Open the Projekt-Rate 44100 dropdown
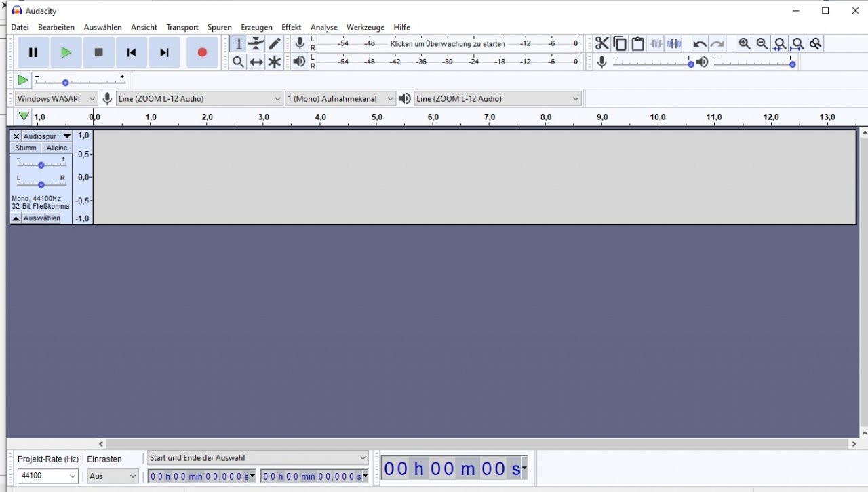 tap(48, 476)
